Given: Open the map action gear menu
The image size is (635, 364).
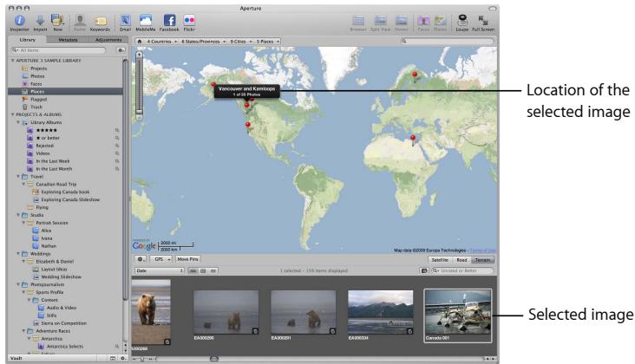Looking at the screenshot, I should (141, 259).
